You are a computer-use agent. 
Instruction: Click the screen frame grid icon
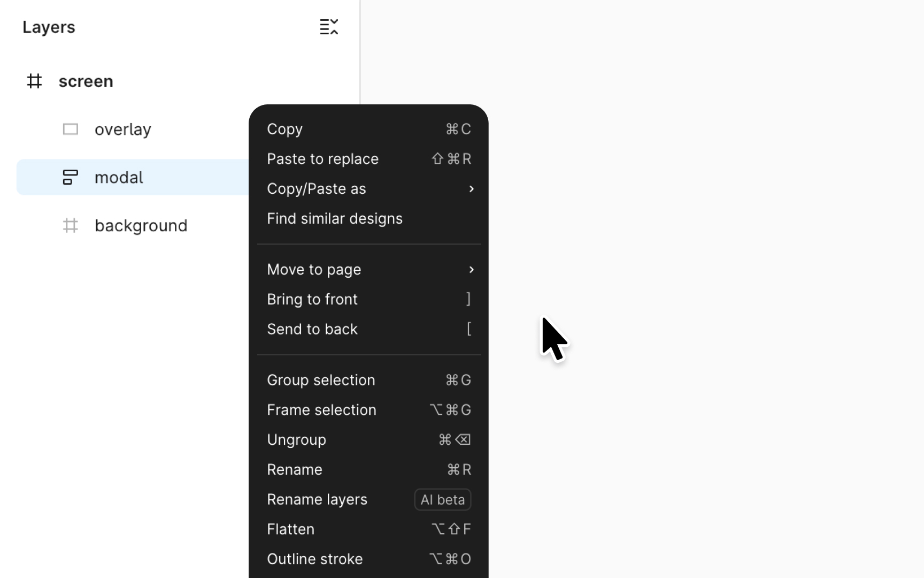coord(35,81)
